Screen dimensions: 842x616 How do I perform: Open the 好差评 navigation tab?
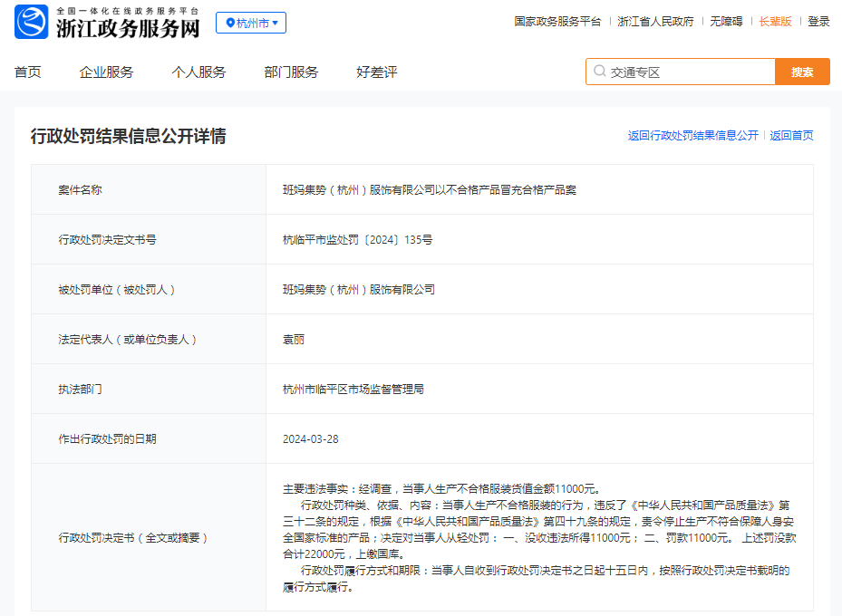[376, 72]
